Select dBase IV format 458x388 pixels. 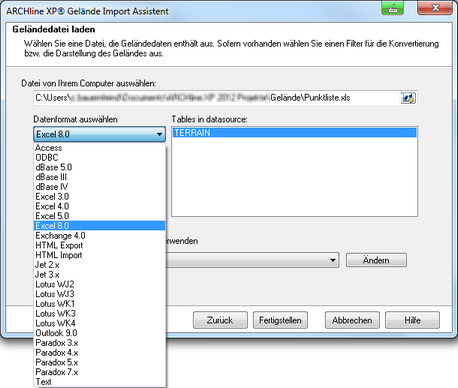[x=100, y=187]
